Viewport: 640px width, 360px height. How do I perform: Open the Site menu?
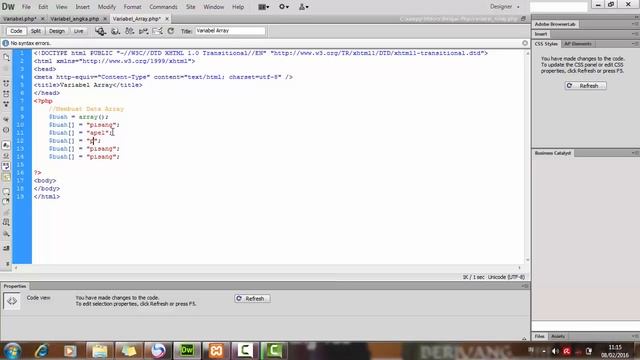pos(191,7)
